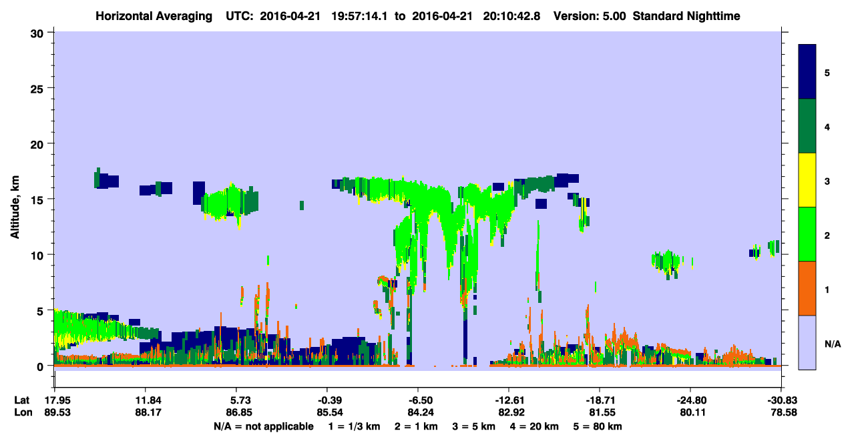The image size is (868, 445).
Task: Click the colorbar label 1
Action: click(x=827, y=289)
